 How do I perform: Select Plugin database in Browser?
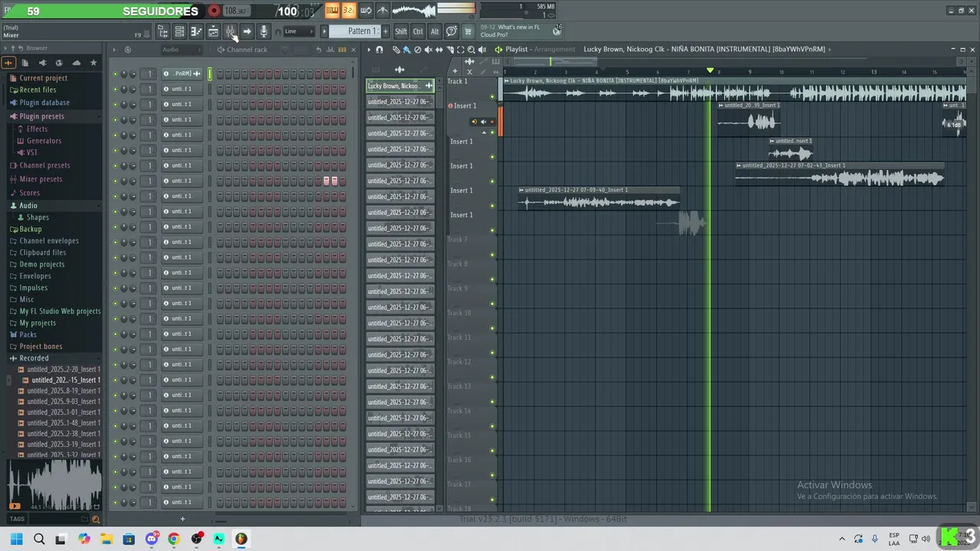point(44,103)
